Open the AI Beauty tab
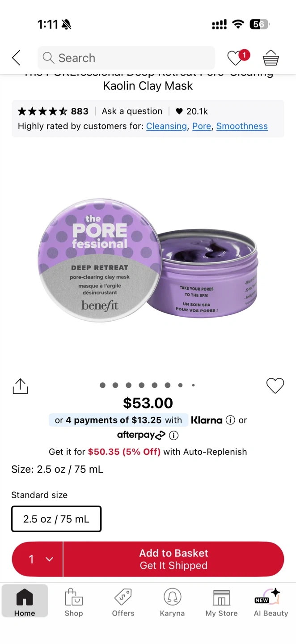Image resolution: width=296 pixels, height=644 pixels. pyautogui.click(x=271, y=602)
